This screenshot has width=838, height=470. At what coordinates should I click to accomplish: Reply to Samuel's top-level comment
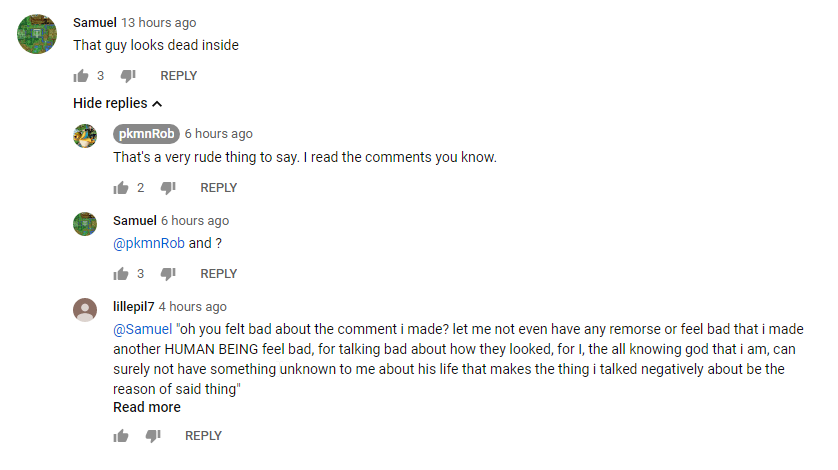coord(179,76)
